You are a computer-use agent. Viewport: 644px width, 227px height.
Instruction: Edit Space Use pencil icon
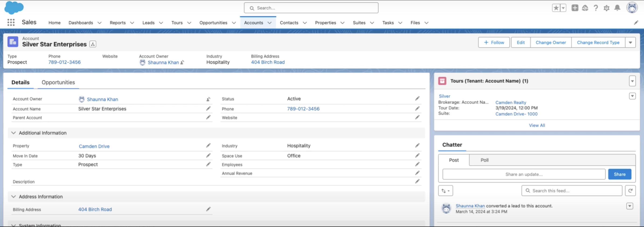click(x=417, y=156)
